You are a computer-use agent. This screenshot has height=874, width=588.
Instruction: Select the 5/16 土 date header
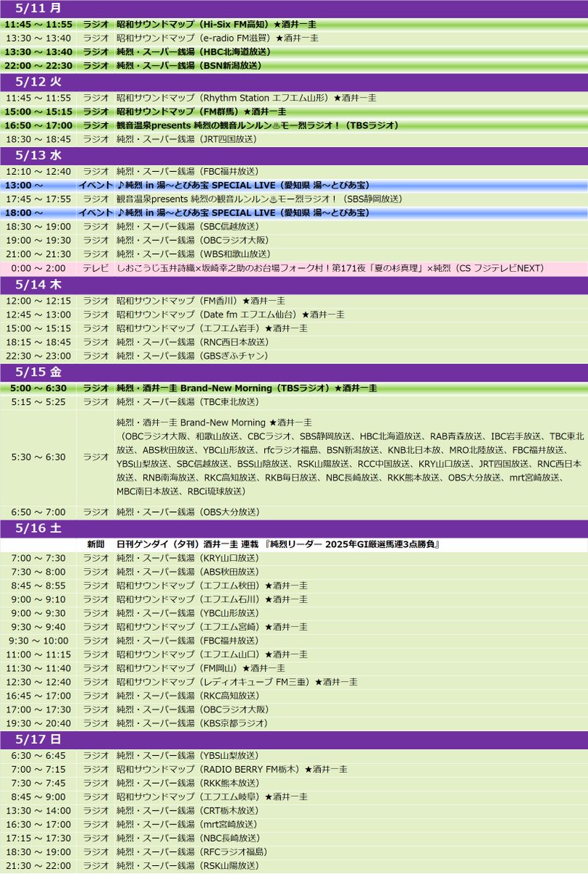(x=294, y=529)
